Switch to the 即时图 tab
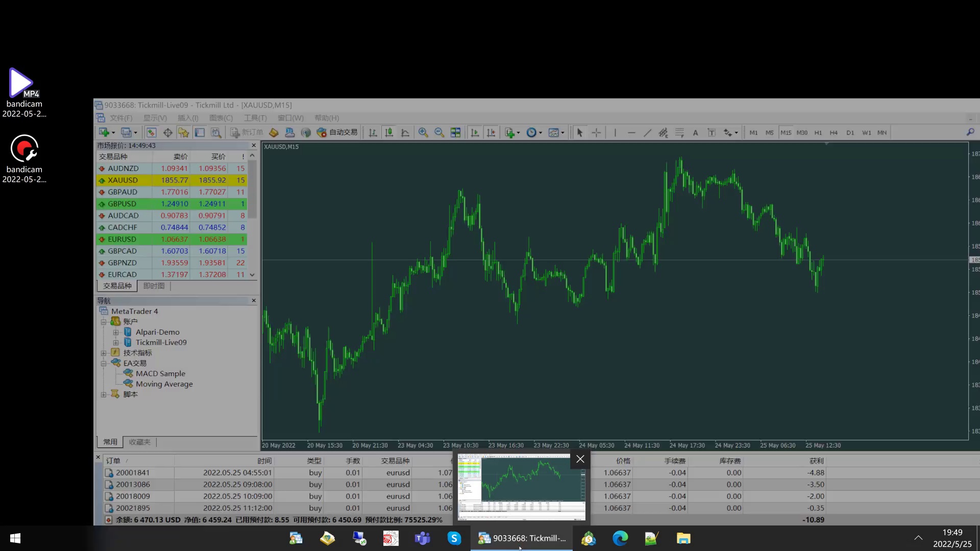 click(x=154, y=286)
